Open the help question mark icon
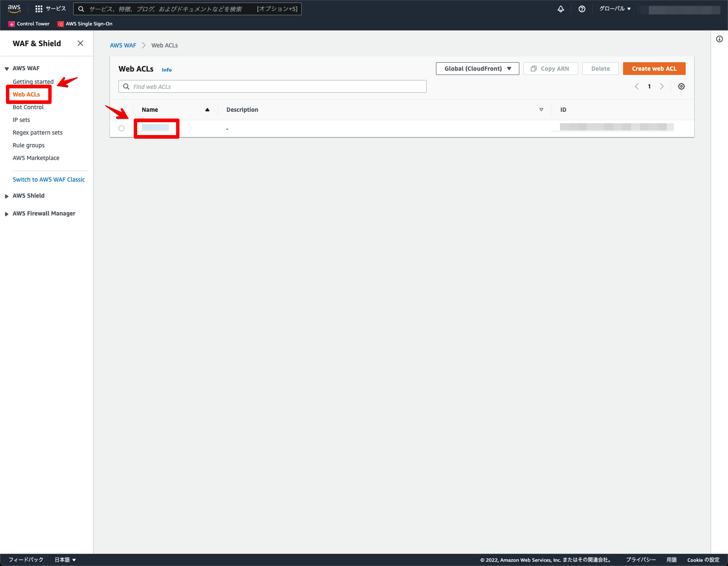 pos(582,9)
